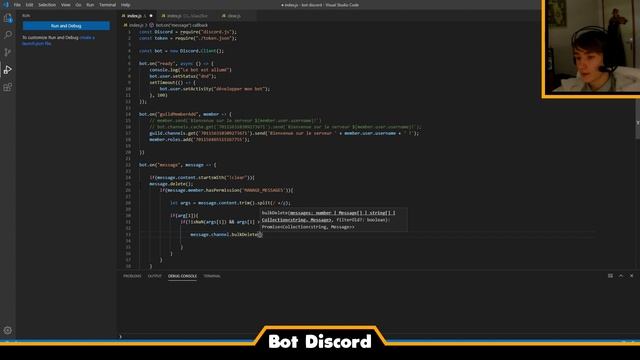640x360 pixels.
Task: Select the Debug Console panel tab
Action: point(182,276)
